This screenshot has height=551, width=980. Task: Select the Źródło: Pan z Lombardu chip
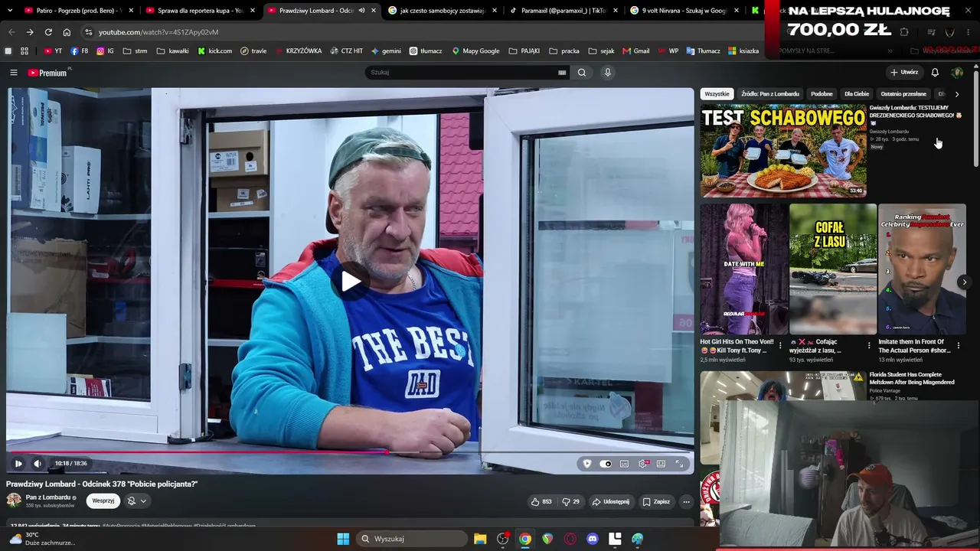[769, 94]
